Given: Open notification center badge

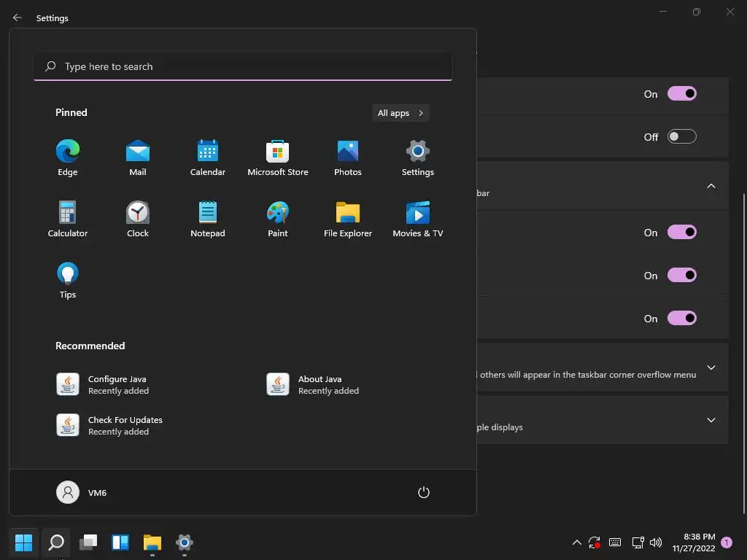Looking at the screenshot, I should coord(727,542).
